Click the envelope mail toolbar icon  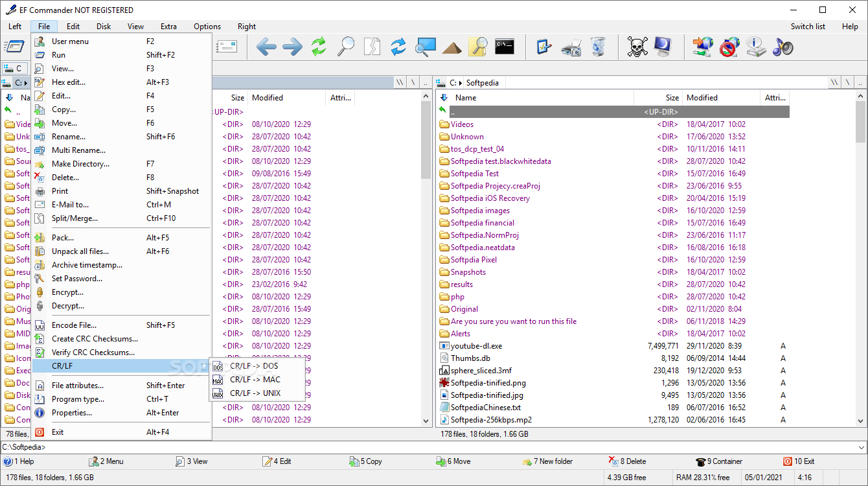click(227, 47)
